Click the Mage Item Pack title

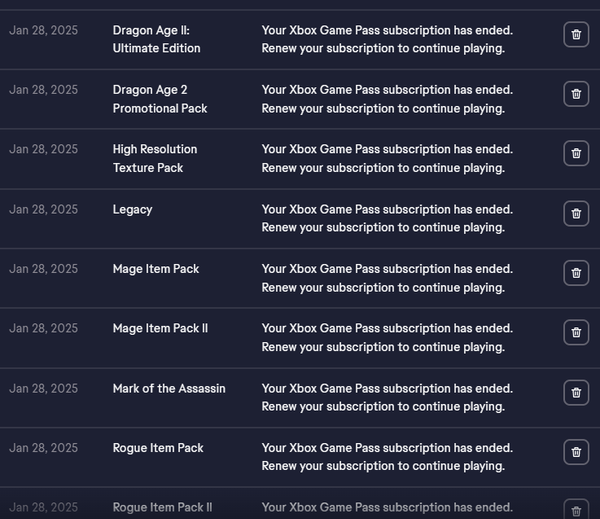click(x=156, y=269)
